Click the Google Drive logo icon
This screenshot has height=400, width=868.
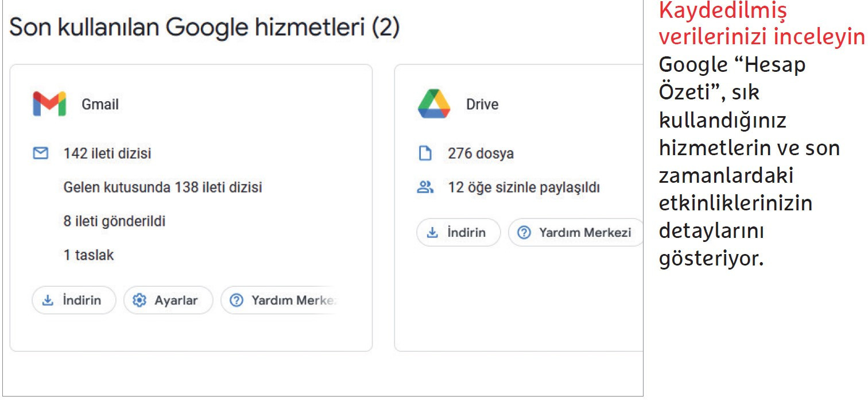(434, 104)
